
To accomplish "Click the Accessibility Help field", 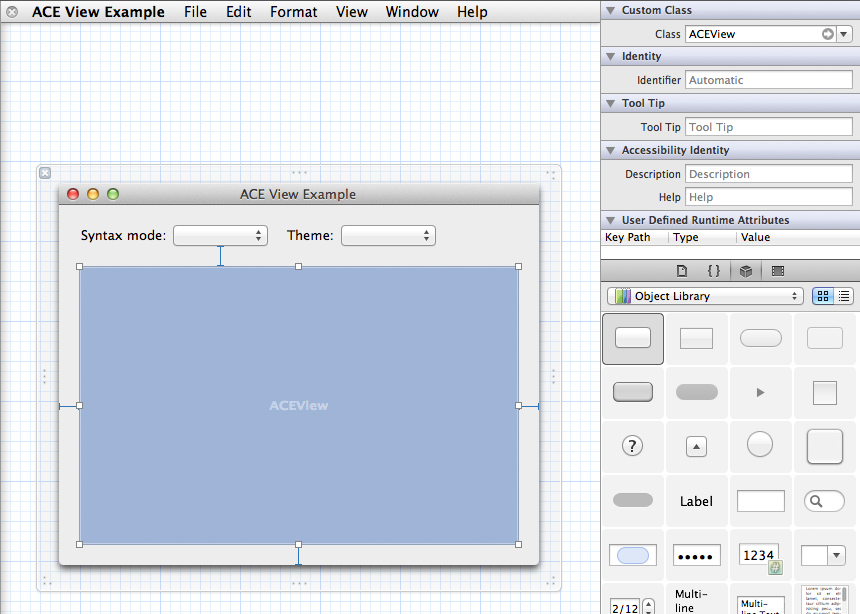I will click(x=769, y=197).
